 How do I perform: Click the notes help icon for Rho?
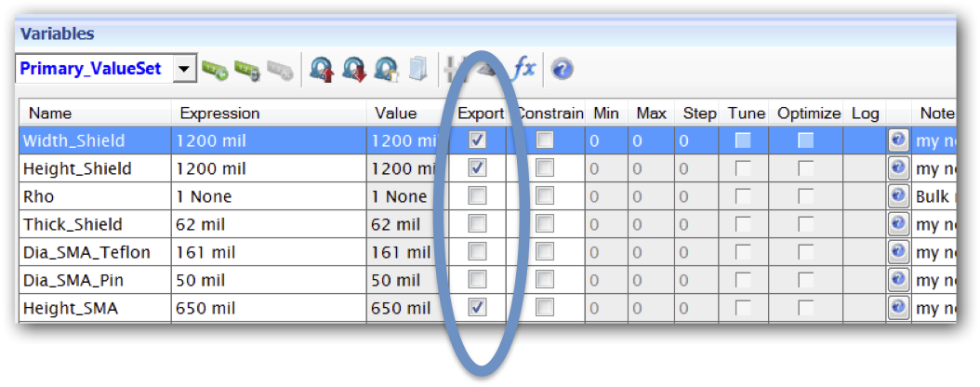click(898, 196)
